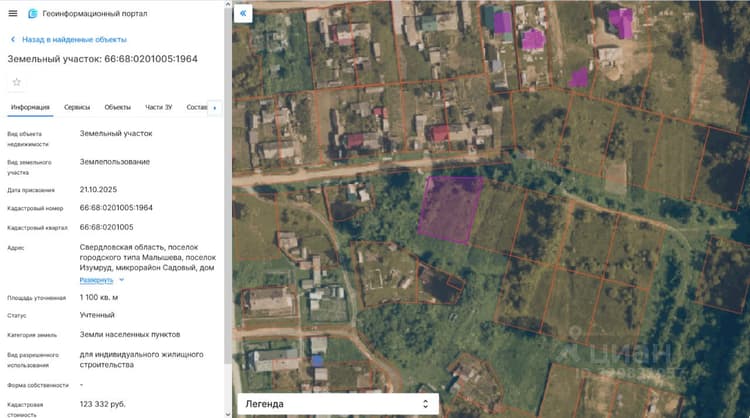Click the Форма собственности label

click(x=38, y=385)
